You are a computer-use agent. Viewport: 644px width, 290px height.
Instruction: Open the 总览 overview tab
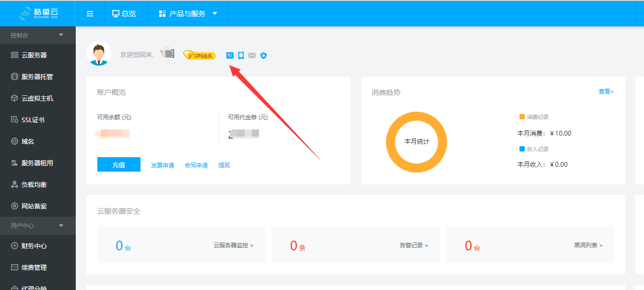[x=124, y=14]
